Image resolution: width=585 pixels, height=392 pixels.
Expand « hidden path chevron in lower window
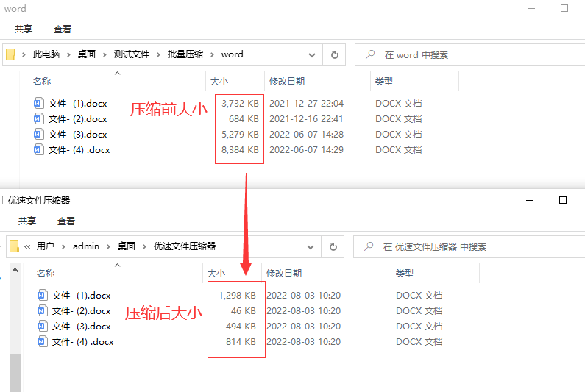[27, 246]
